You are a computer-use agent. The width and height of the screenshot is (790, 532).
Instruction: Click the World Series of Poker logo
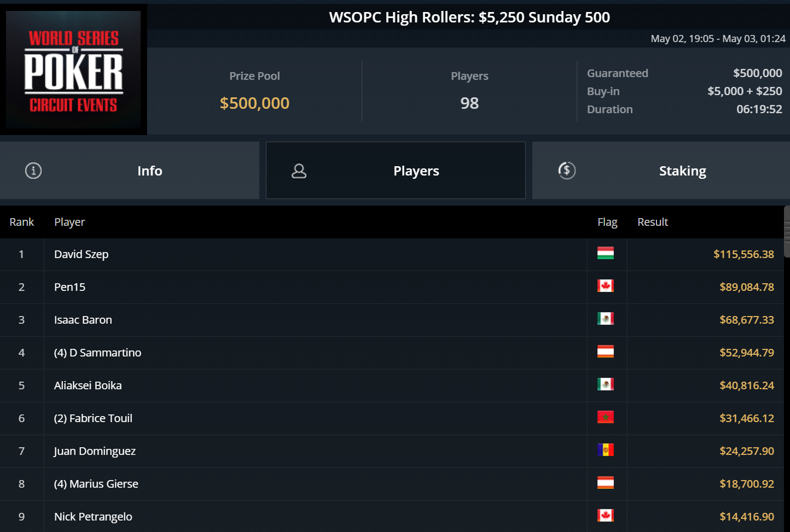tap(73, 70)
